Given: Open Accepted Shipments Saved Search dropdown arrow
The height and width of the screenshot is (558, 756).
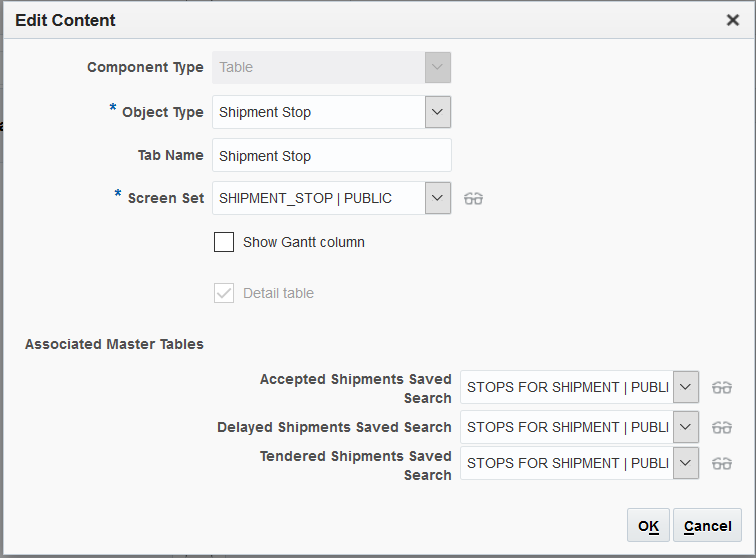Looking at the screenshot, I should tap(686, 387).
